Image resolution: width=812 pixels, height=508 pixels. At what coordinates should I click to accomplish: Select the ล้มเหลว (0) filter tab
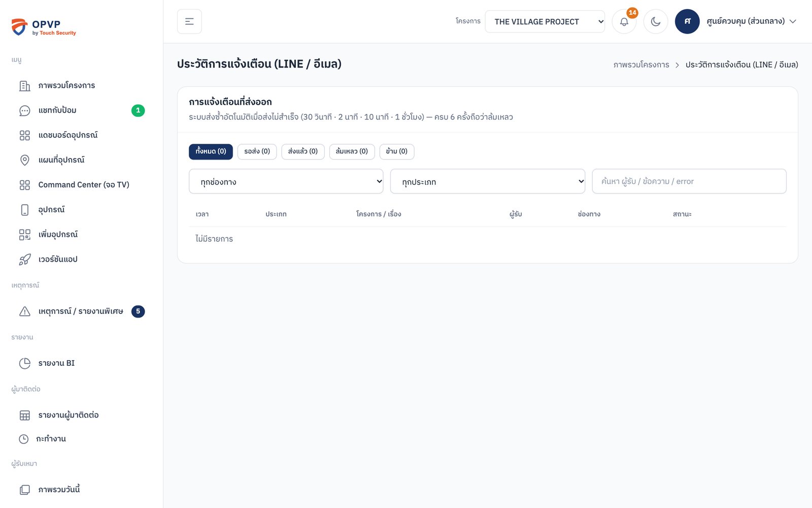(x=352, y=151)
